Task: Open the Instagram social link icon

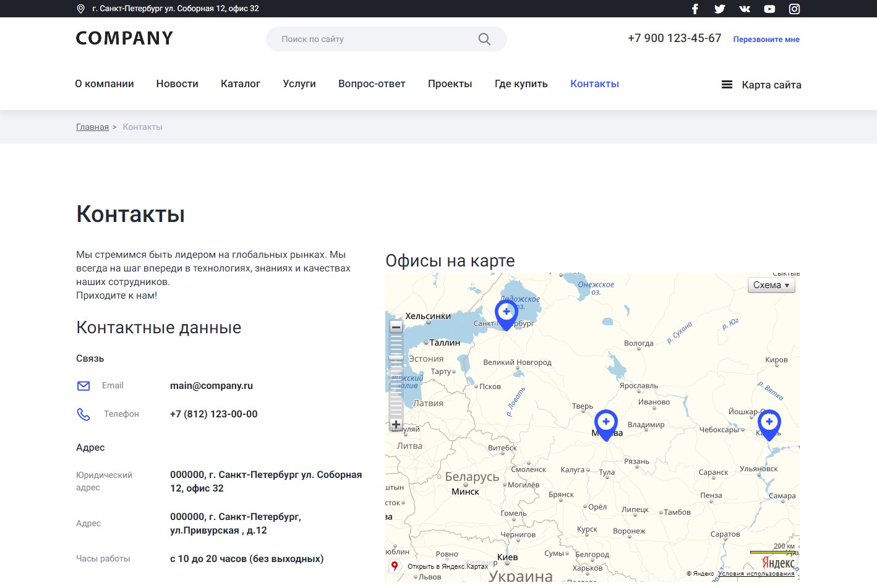Action: [794, 9]
